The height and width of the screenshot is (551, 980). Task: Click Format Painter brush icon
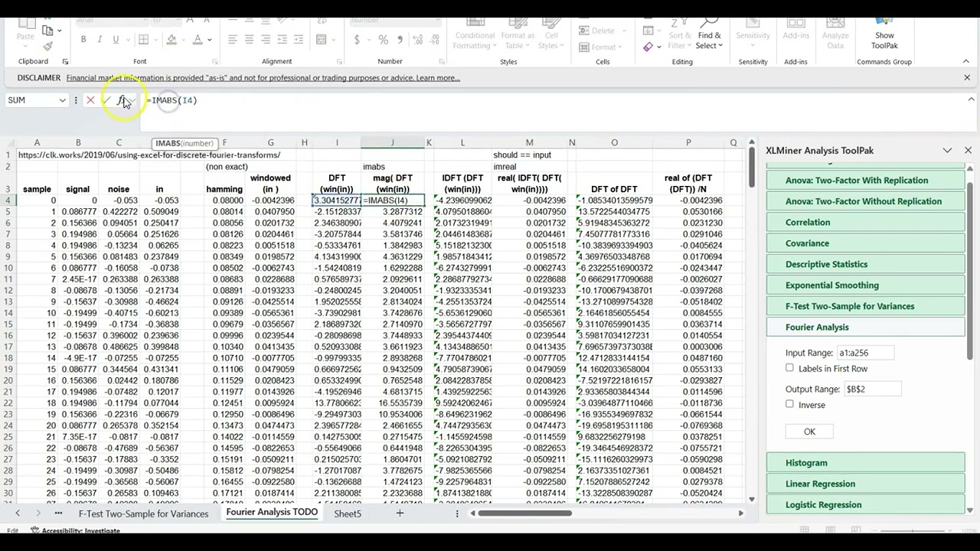pos(47,47)
